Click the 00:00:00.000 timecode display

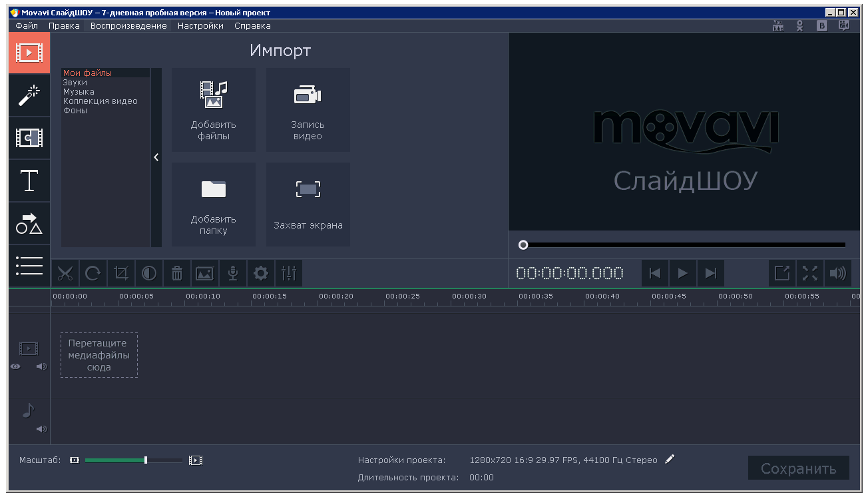tap(570, 273)
